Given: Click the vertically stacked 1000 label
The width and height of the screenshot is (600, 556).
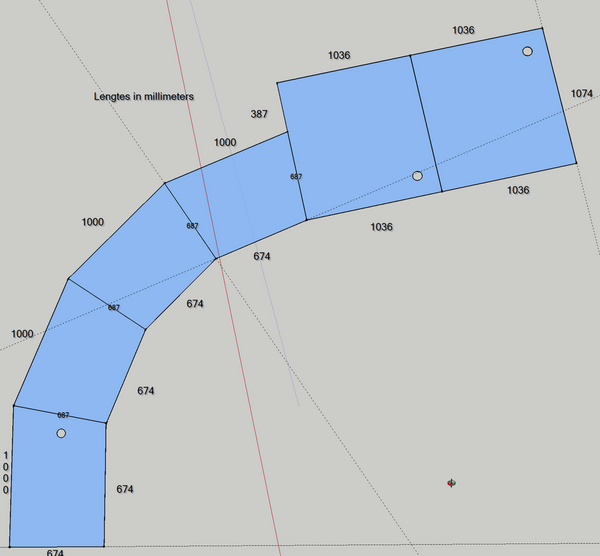Looking at the screenshot, I should (x=6, y=472).
